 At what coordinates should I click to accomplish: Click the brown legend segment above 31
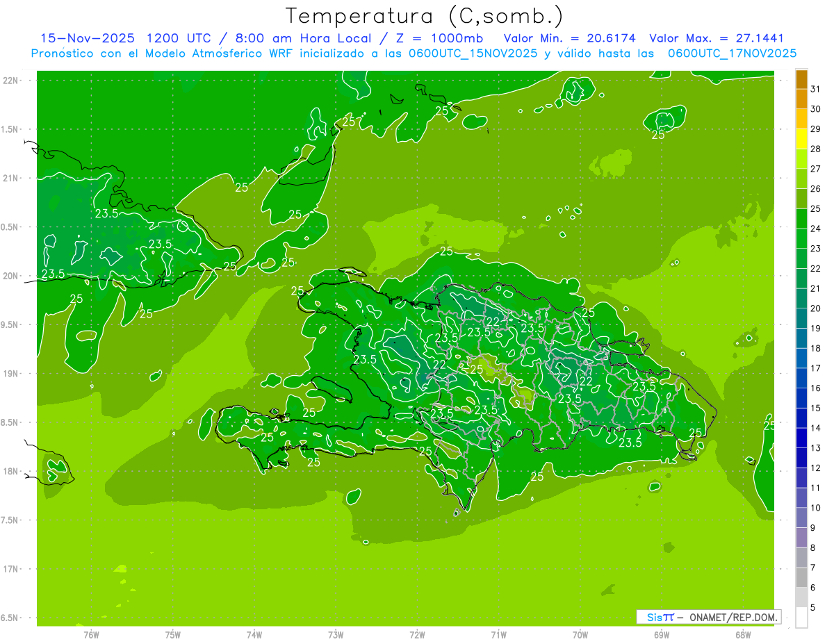pyautogui.click(x=801, y=79)
